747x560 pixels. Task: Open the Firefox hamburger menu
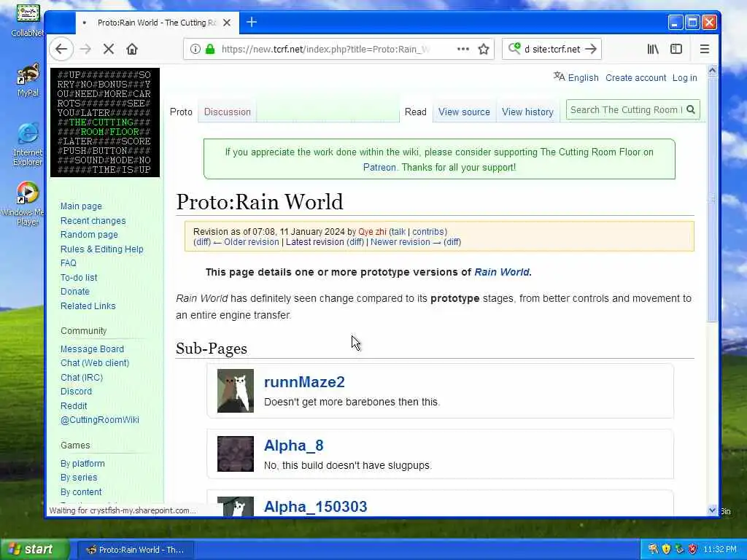coord(705,49)
